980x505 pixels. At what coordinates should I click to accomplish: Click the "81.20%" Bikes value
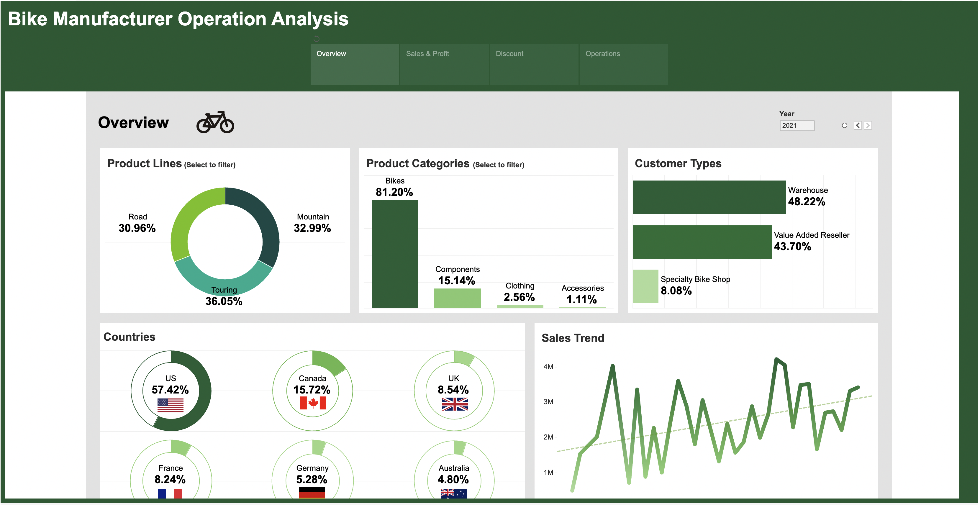[x=394, y=192]
